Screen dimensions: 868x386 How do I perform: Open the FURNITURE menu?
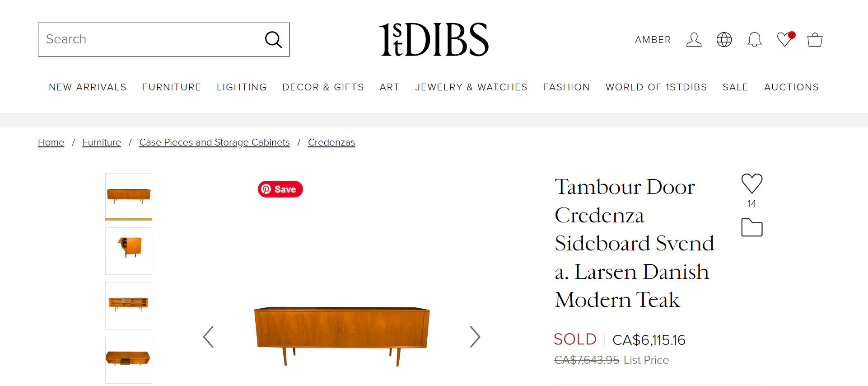(172, 87)
